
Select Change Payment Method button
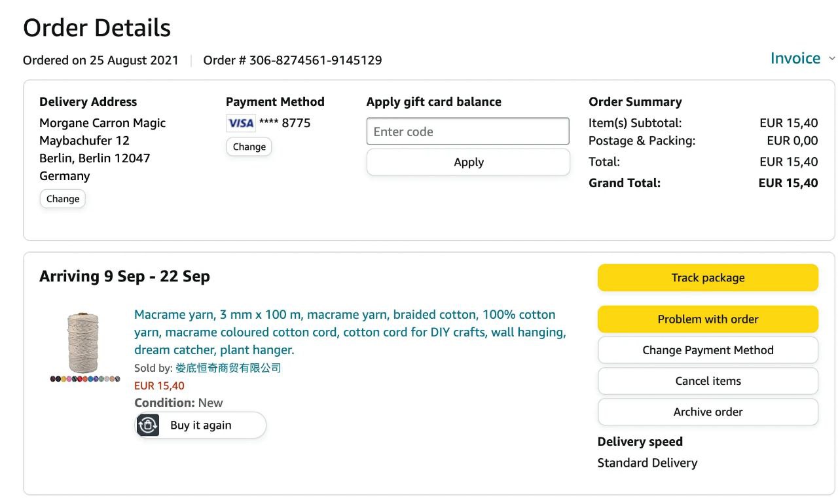(x=708, y=350)
